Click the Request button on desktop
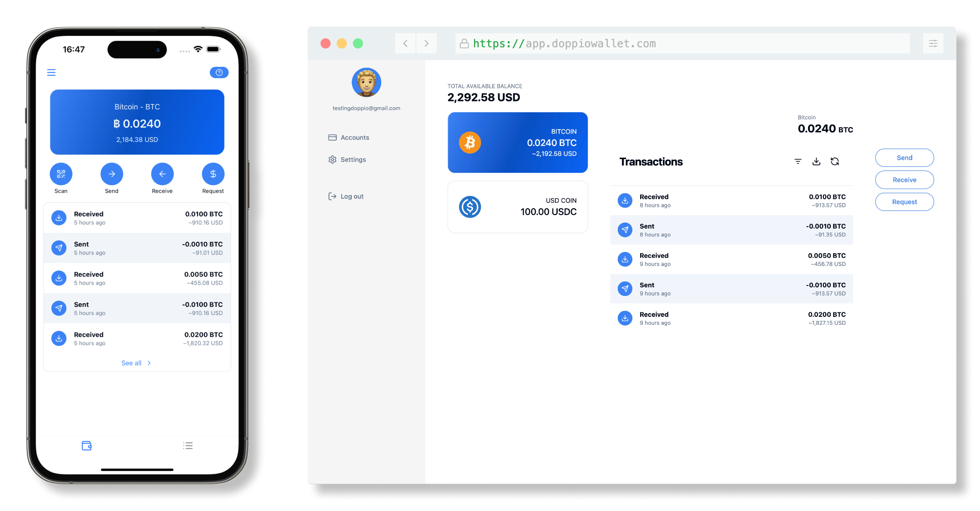980x511 pixels. point(904,201)
